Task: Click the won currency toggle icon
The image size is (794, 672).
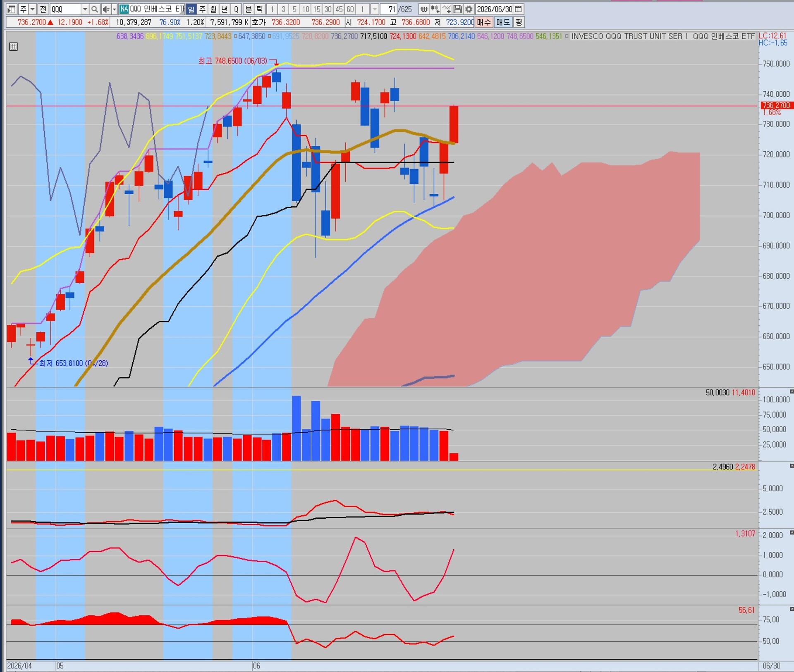Action: tap(424, 9)
